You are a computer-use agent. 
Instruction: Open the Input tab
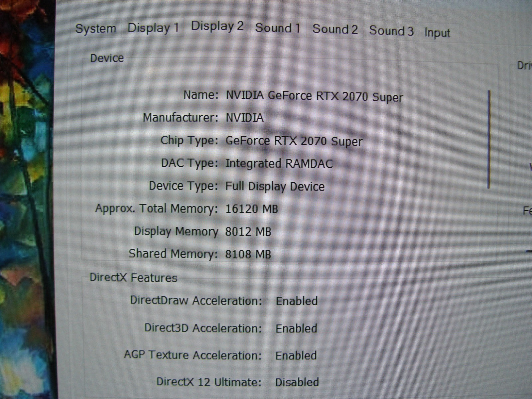437,33
